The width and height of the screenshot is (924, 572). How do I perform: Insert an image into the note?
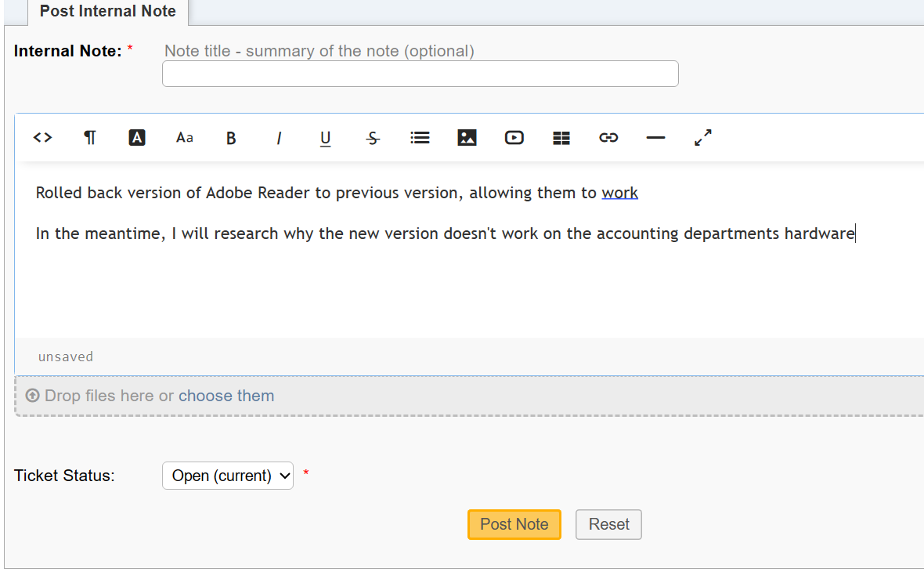pos(467,137)
